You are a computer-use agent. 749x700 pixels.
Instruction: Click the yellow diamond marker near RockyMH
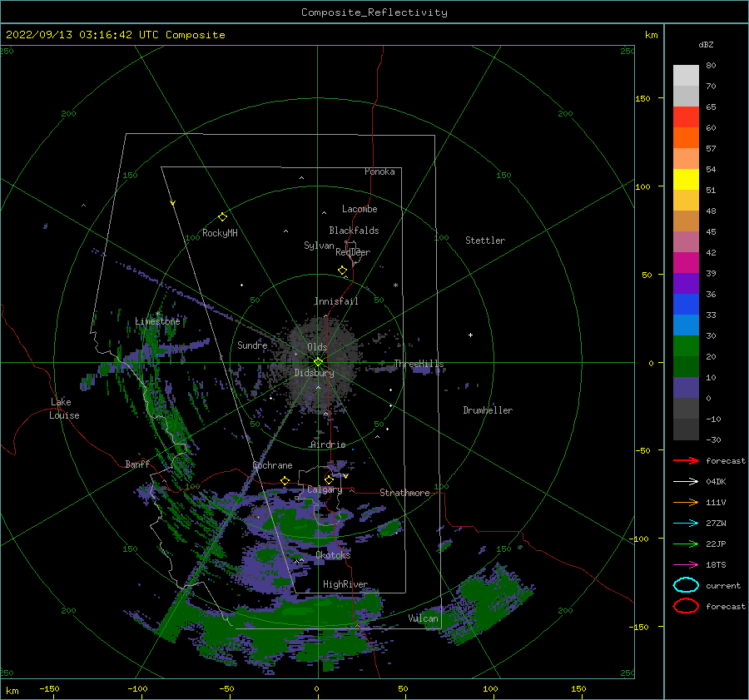(x=222, y=217)
